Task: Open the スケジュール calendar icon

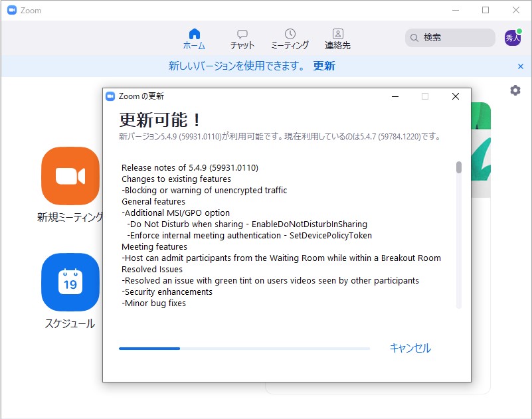Action: tap(70, 282)
